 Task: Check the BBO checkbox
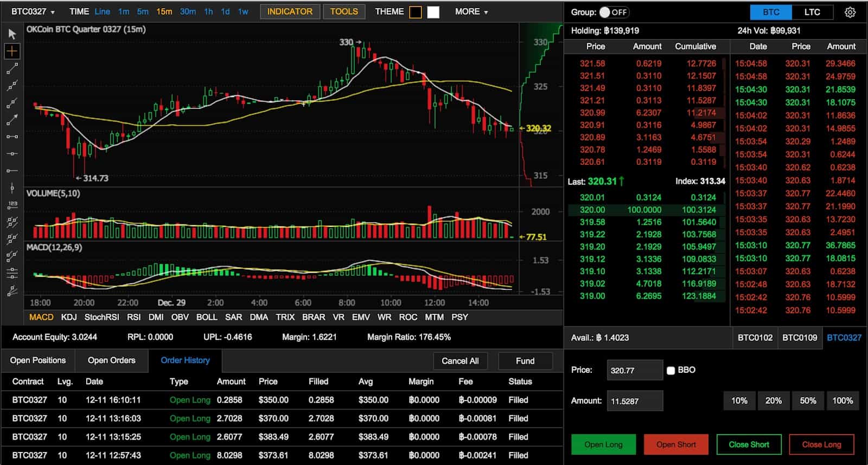[671, 370]
